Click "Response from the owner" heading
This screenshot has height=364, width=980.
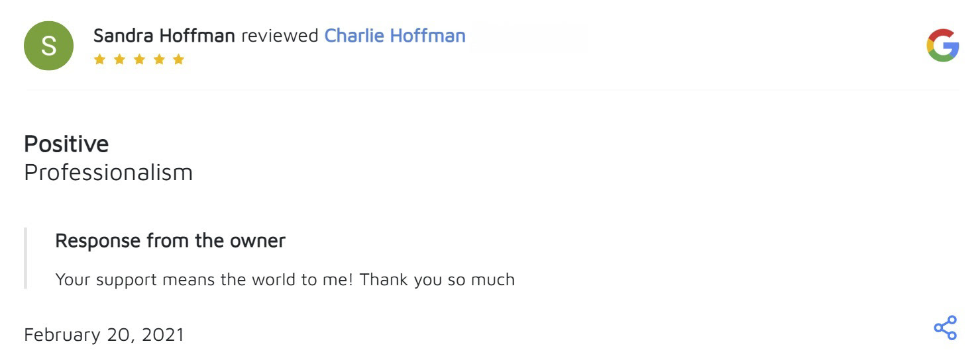(170, 240)
